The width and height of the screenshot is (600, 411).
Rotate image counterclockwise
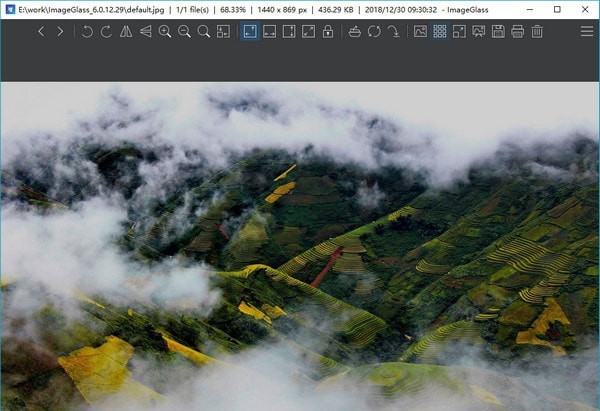coord(88,32)
